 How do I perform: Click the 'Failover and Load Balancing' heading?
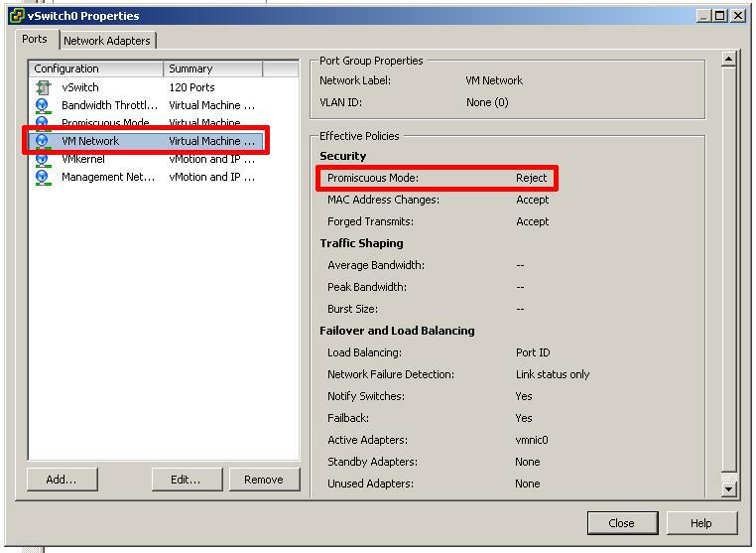tap(397, 331)
